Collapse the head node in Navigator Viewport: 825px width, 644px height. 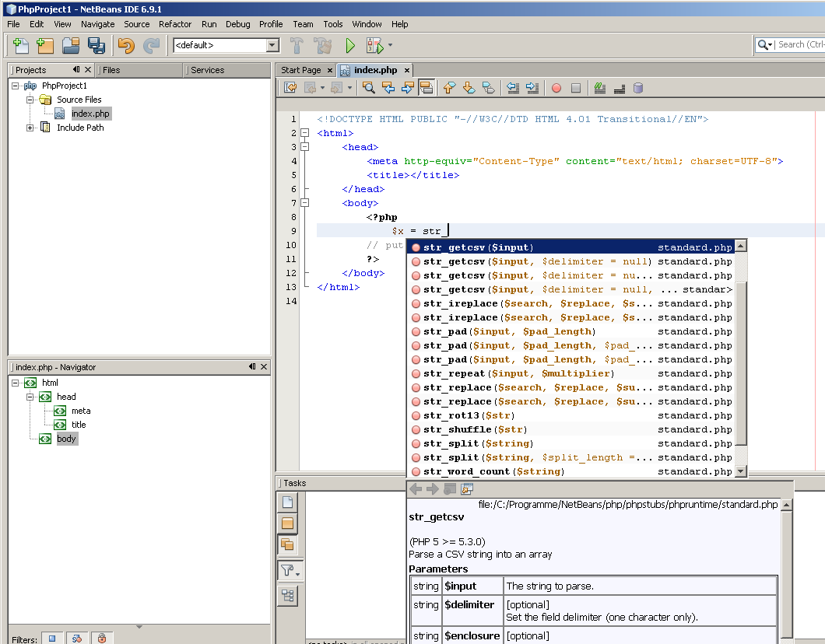(30, 397)
